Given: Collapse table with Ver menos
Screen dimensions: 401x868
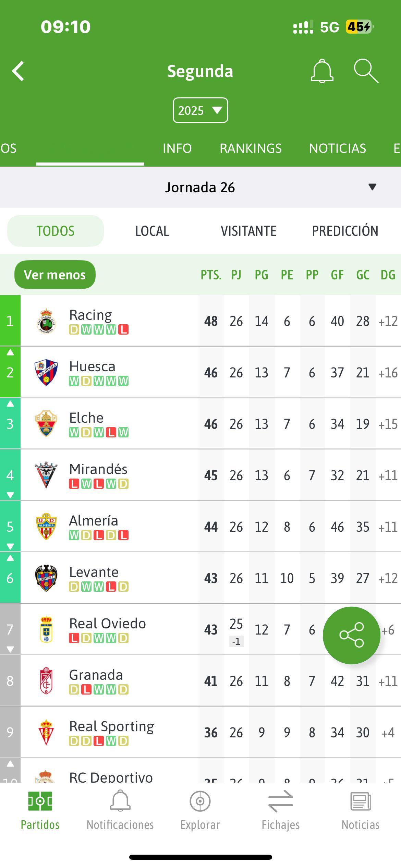Looking at the screenshot, I should 55,275.
